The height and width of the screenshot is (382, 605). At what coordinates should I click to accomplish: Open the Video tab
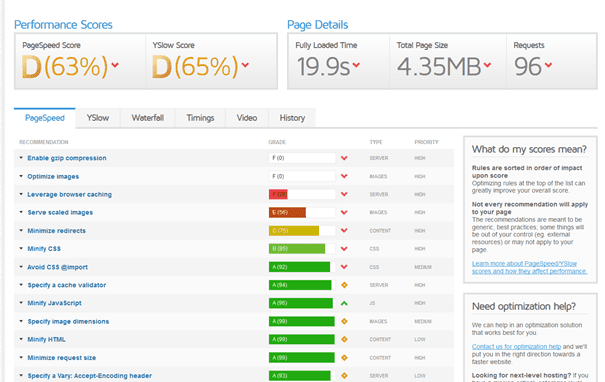(247, 118)
